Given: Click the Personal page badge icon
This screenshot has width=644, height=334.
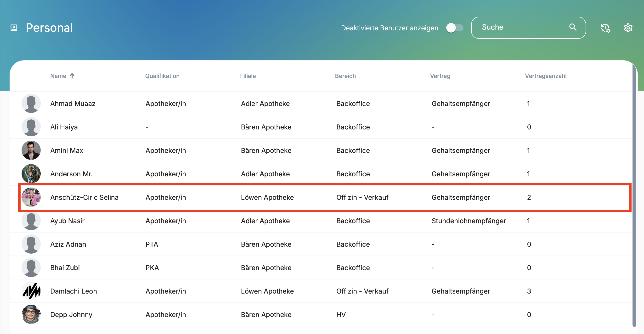Looking at the screenshot, I should point(14,28).
